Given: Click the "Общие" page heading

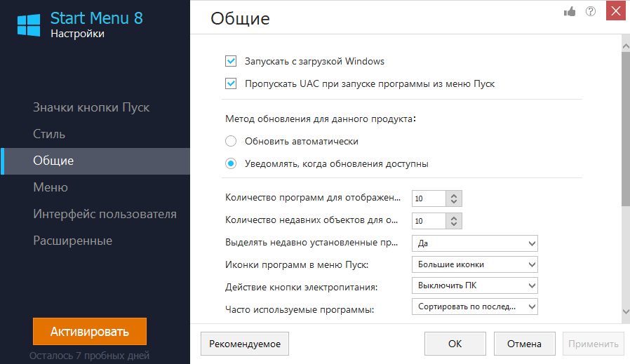Looking at the screenshot, I should click(x=240, y=18).
